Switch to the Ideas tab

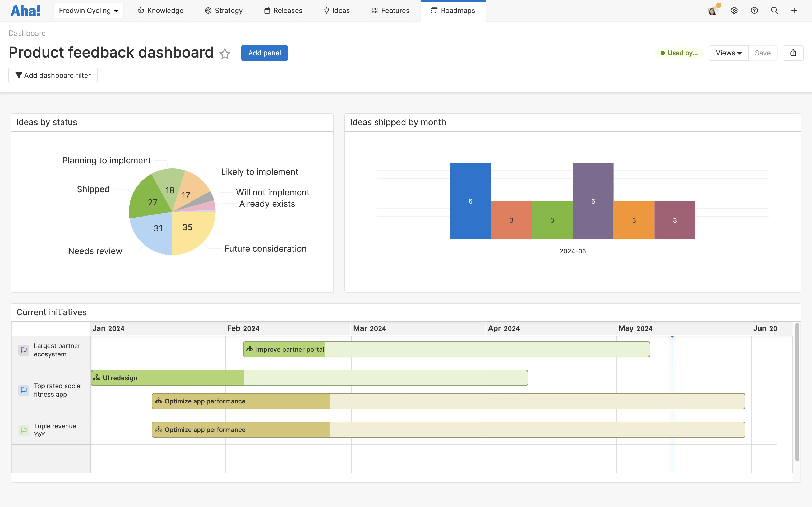tap(336, 11)
